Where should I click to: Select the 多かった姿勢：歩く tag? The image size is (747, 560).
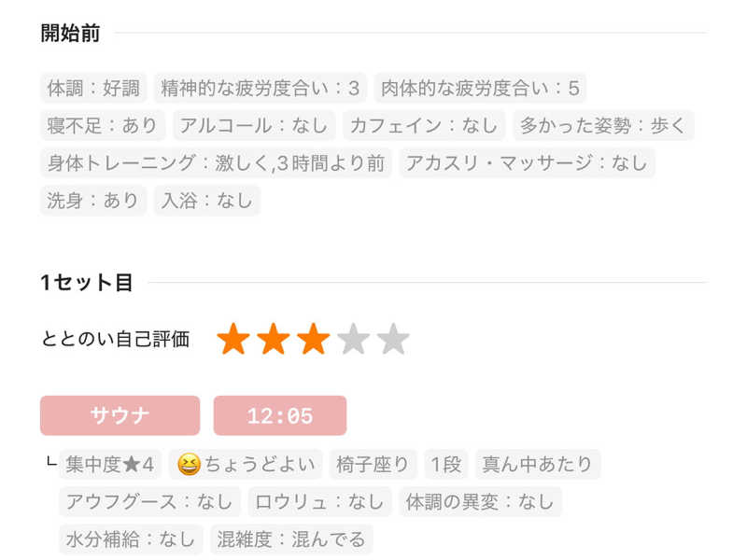[x=603, y=125]
